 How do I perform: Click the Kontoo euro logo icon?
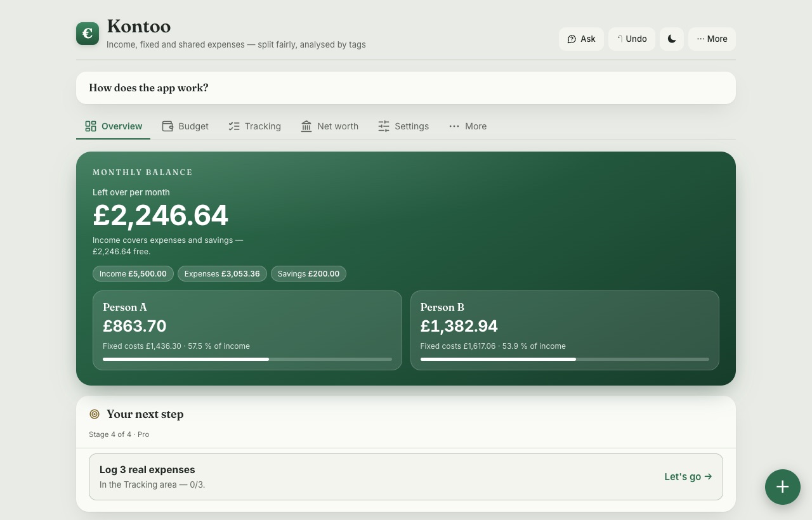88,34
